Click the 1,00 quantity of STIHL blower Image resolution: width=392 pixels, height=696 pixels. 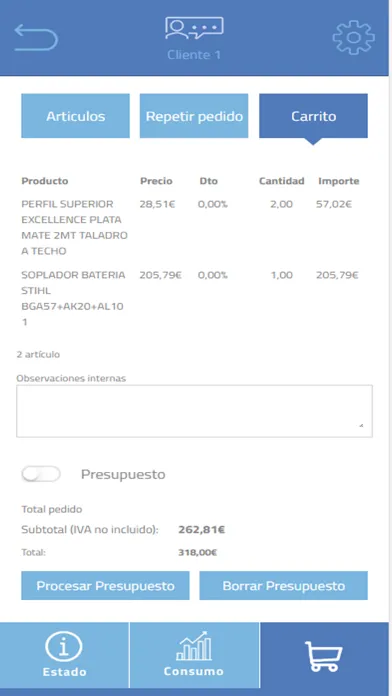pos(282,275)
